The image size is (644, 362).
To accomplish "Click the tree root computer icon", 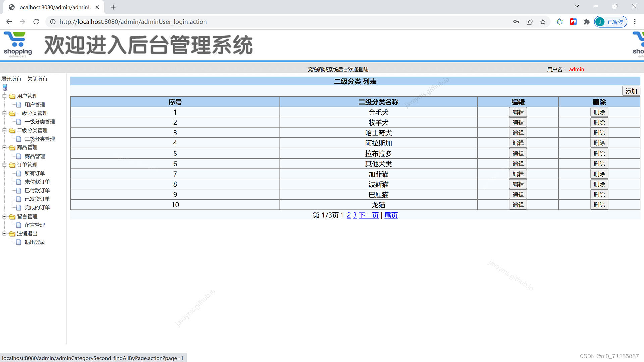I will coord(5,87).
